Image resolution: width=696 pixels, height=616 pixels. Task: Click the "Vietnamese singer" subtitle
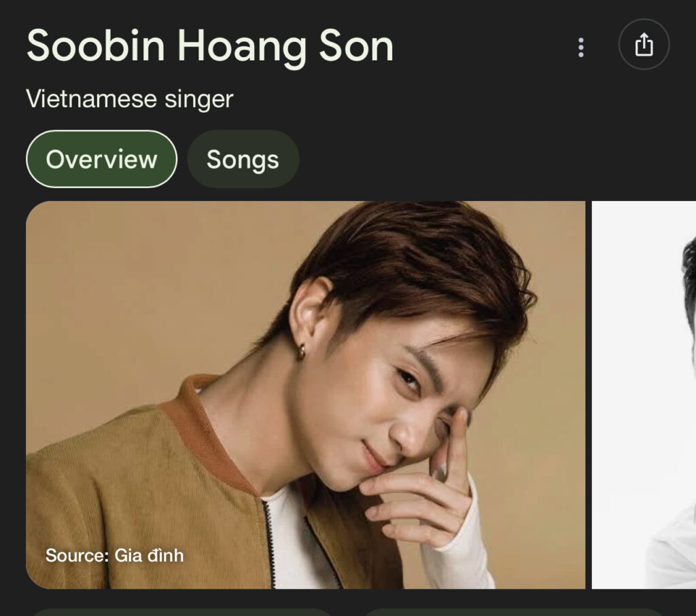point(130,99)
